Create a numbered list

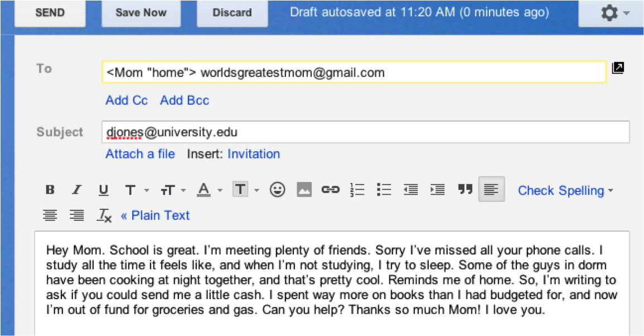[x=357, y=190]
